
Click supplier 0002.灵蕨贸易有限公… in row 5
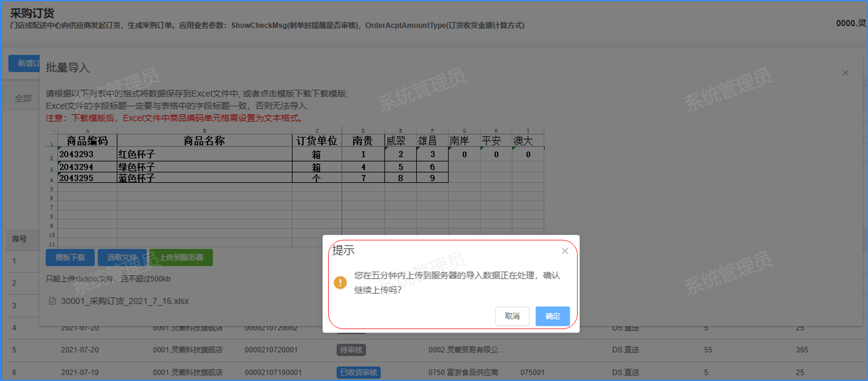(x=467, y=350)
